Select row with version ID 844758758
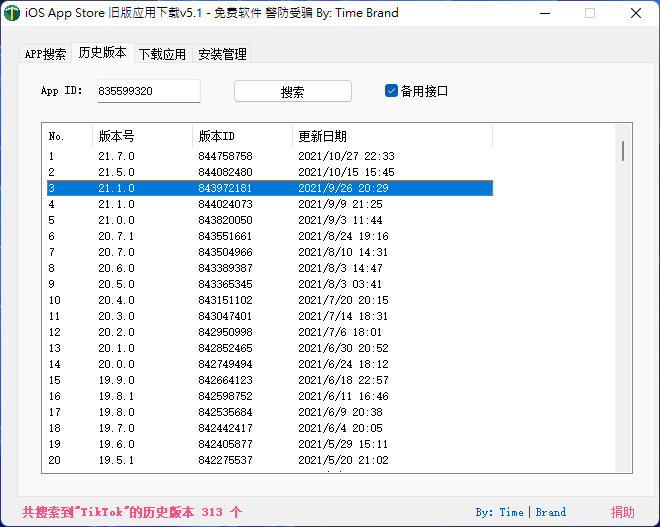The image size is (660, 527). click(x=269, y=156)
